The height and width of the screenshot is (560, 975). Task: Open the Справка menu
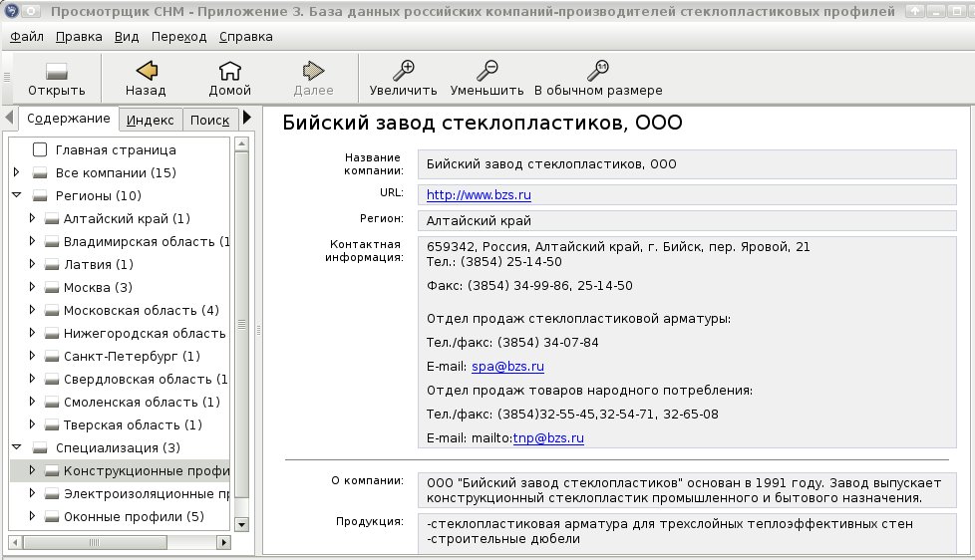point(245,37)
